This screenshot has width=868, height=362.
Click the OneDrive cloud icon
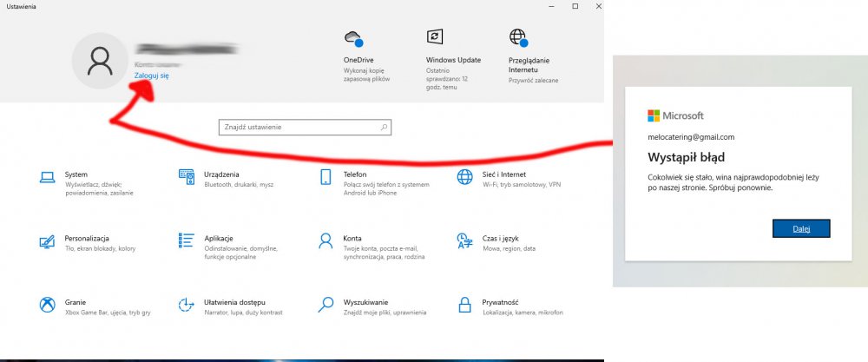pos(352,37)
